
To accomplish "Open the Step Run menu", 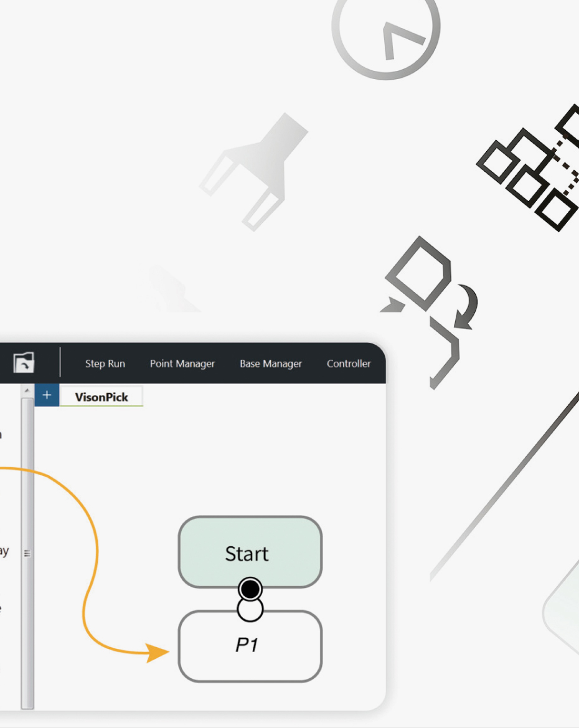I will click(105, 363).
